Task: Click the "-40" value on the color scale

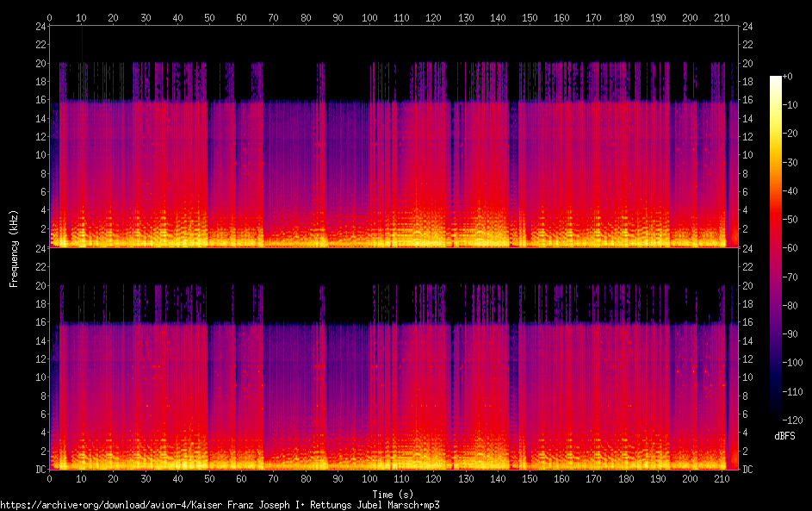Action: (790, 190)
